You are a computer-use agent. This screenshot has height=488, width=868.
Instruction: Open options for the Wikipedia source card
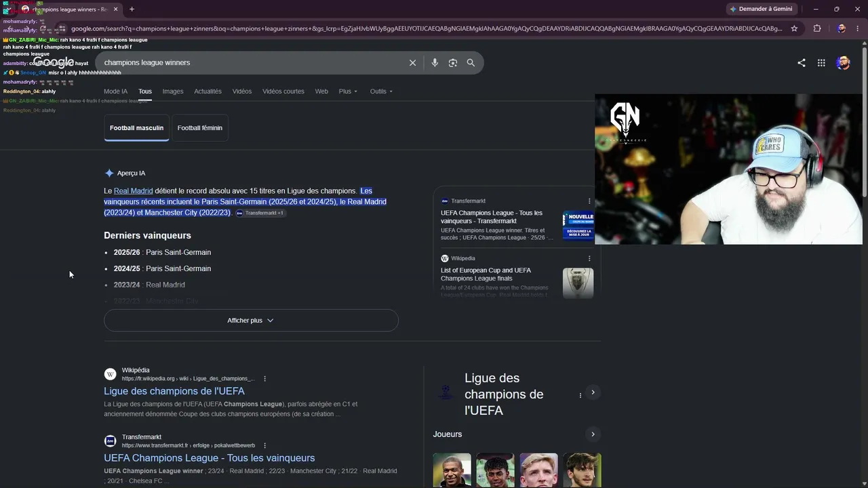(589, 258)
